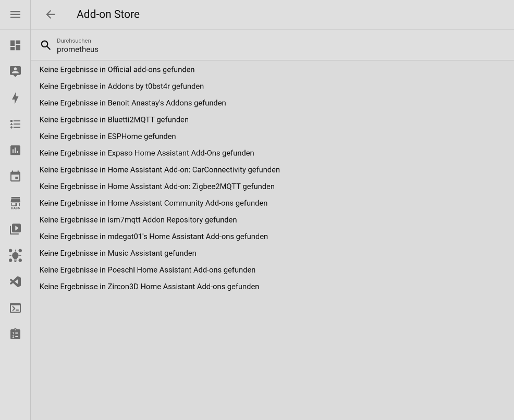This screenshot has height=420, width=514.
Task: Open the Terminal sidebar icon
Action: tap(15, 308)
